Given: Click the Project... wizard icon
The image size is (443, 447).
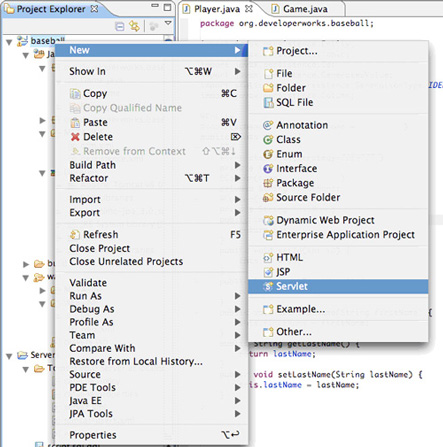Looking at the screenshot, I should 268,51.
